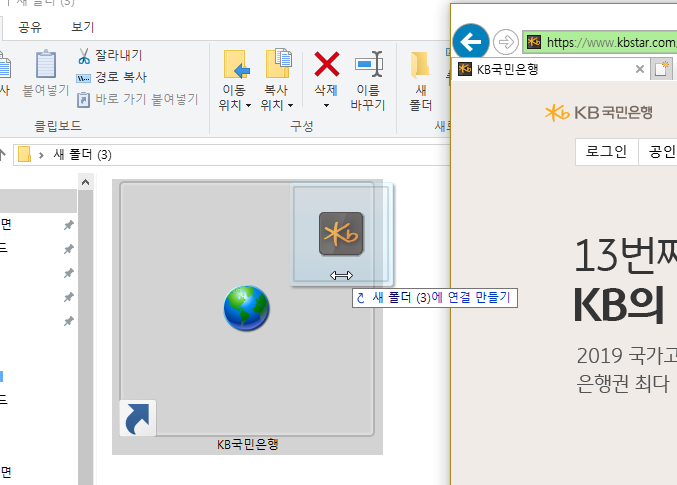
Task: Click the red X 삭제 icon
Action: [x=326, y=64]
